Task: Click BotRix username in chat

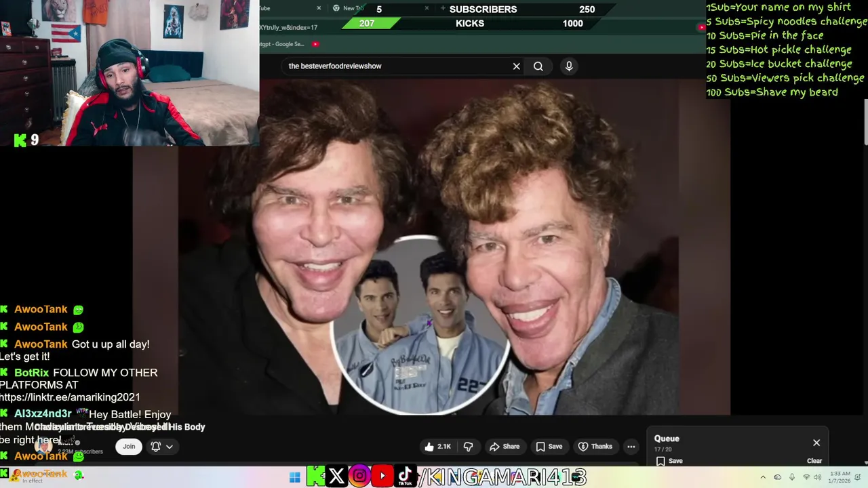Action: 31,373
